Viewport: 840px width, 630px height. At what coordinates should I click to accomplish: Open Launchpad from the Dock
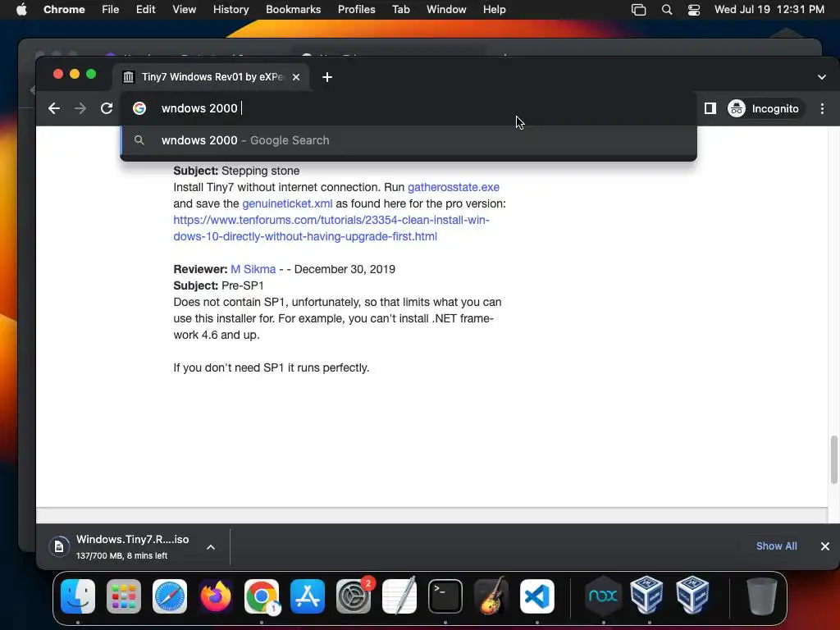pyautogui.click(x=124, y=596)
